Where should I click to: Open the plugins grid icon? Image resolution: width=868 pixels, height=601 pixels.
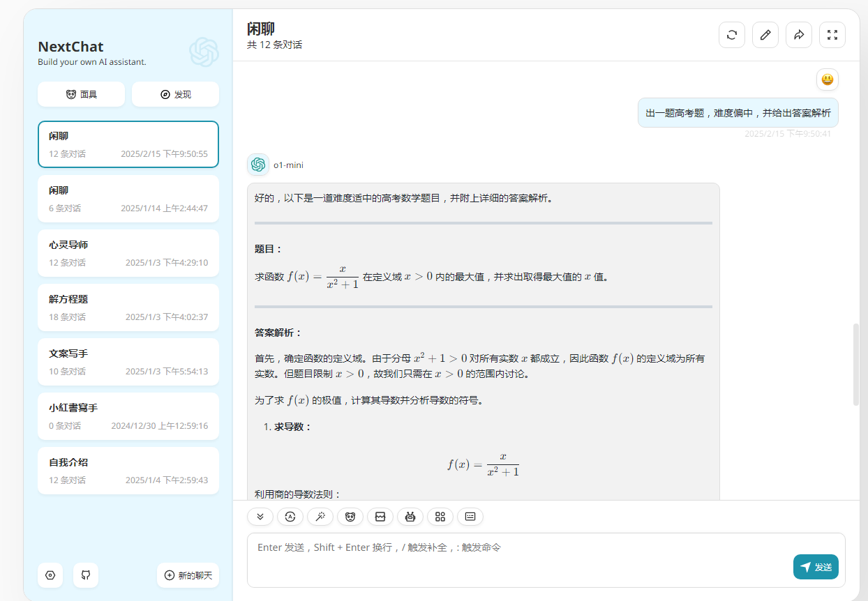click(440, 517)
